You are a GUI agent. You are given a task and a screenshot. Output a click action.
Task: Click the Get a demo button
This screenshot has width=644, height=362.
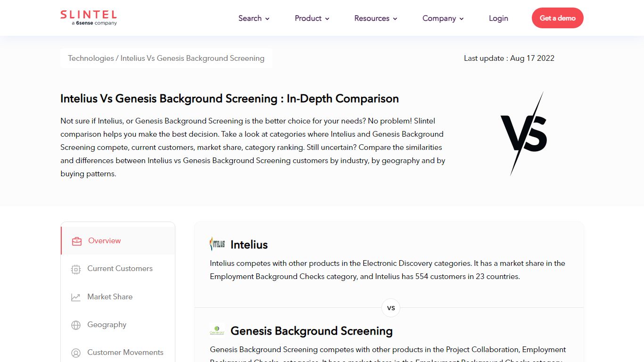click(x=557, y=18)
